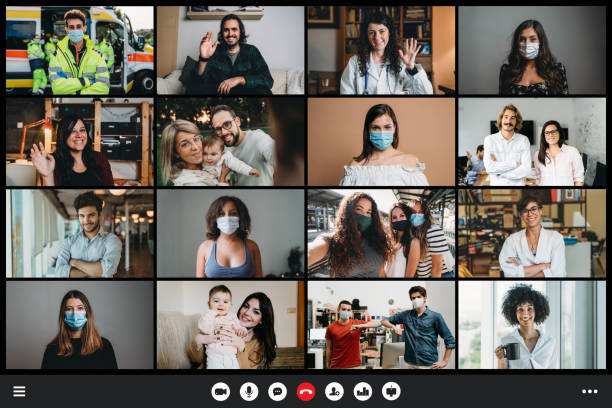612x408 pixels.
Task: Select the waving doctor with stethoscope tile
Action: click(x=381, y=50)
